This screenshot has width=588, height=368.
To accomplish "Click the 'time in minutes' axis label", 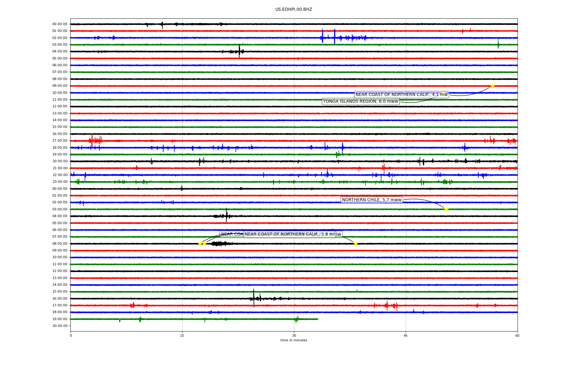I will pyautogui.click(x=294, y=340).
